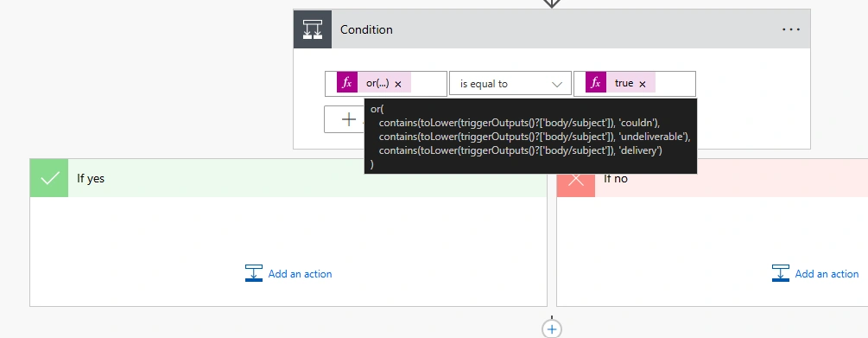Click the fx icon on true token

[596, 83]
